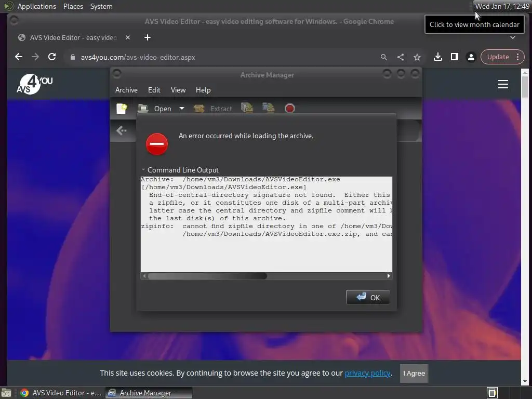The height and width of the screenshot is (399, 532).
Task: Click Chrome forward navigation arrow
Action: pyautogui.click(x=35, y=57)
